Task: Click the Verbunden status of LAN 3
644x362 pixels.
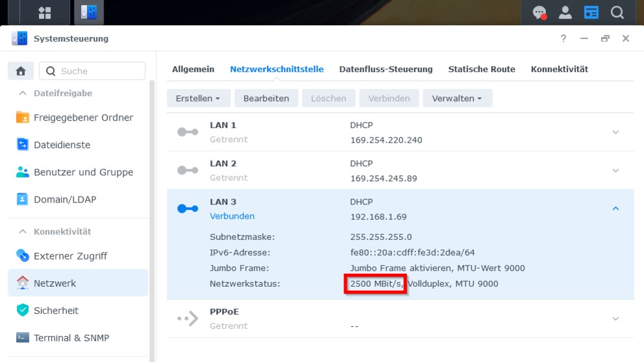Action: pos(232,216)
